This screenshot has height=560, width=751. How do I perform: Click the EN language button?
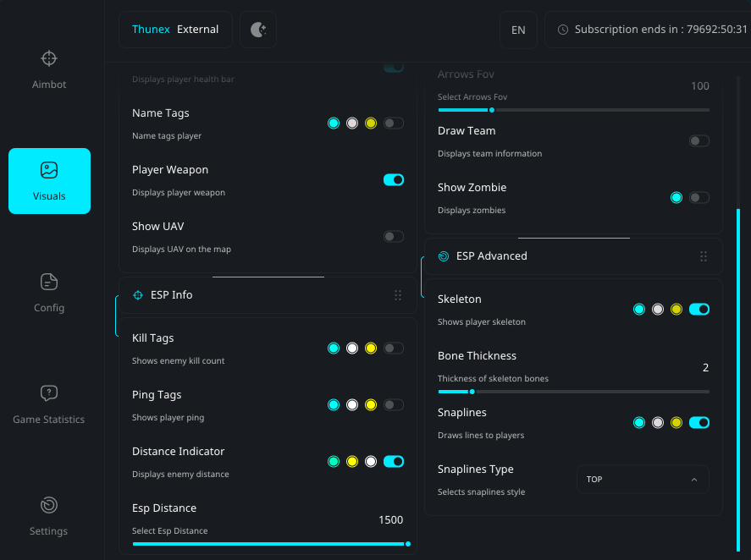point(518,30)
